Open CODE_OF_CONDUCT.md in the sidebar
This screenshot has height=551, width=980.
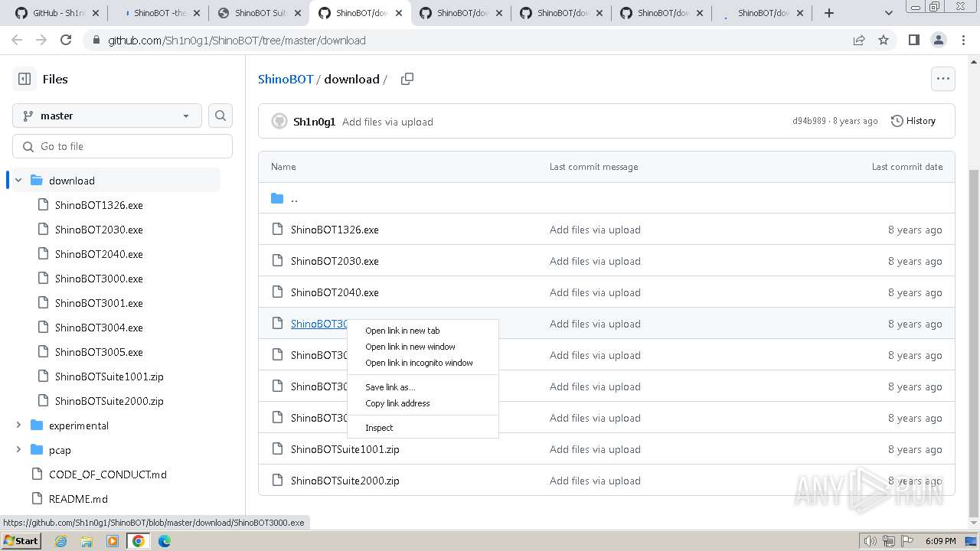pos(108,474)
